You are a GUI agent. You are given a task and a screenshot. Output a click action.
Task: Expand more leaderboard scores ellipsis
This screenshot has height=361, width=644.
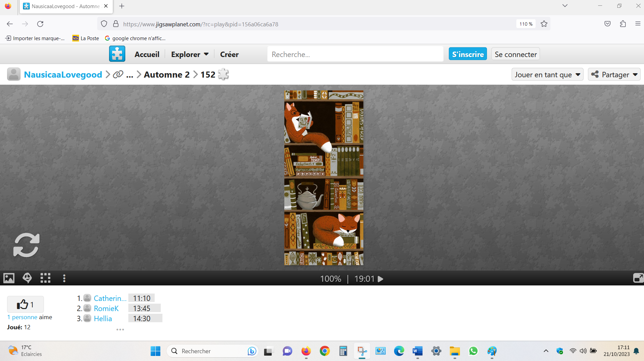[120, 329]
